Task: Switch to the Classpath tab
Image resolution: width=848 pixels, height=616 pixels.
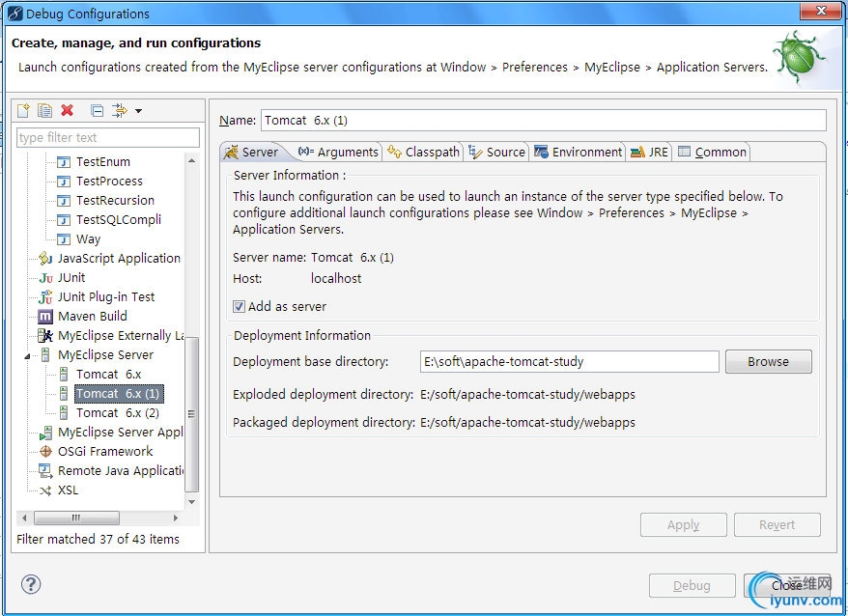Action: coord(423,152)
